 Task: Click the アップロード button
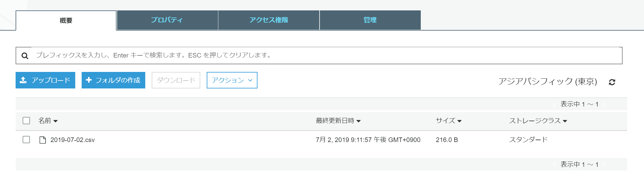[45, 80]
